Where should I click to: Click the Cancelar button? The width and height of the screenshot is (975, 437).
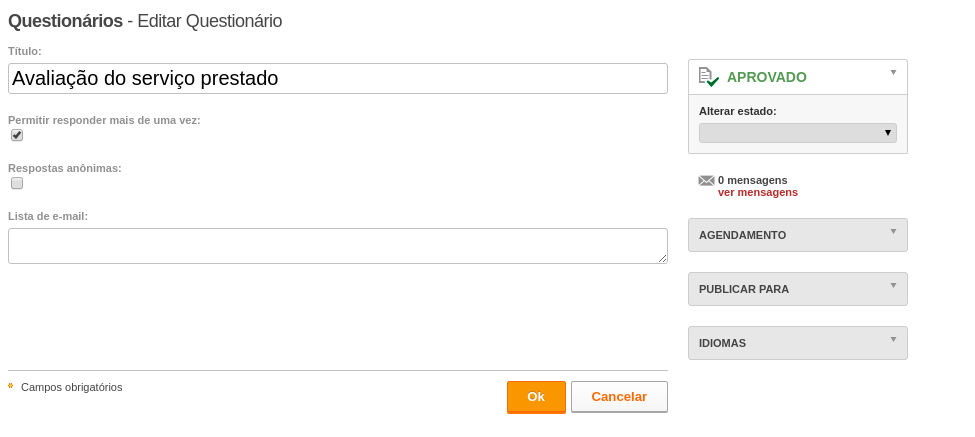coord(619,397)
